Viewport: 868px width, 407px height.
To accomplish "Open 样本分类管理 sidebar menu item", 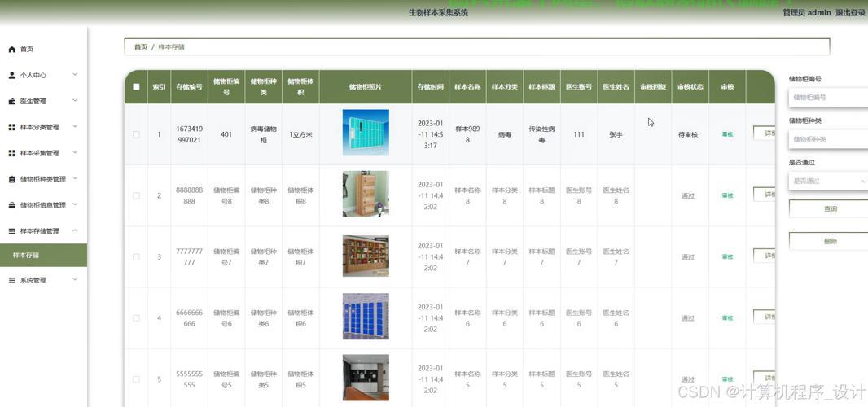I will click(43, 127).
